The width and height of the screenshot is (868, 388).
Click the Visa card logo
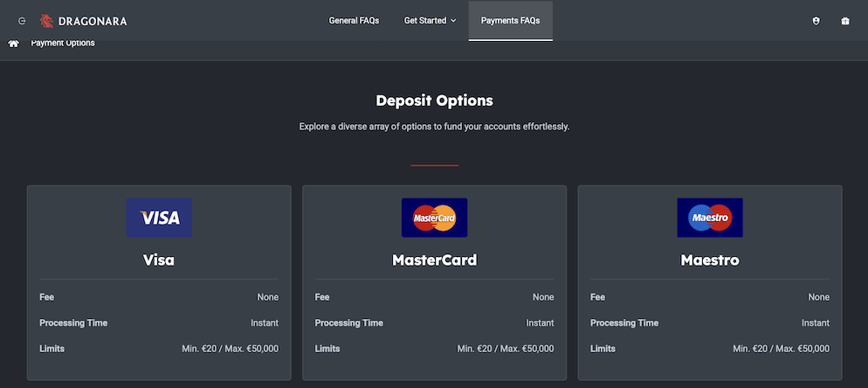coord(159,218)
